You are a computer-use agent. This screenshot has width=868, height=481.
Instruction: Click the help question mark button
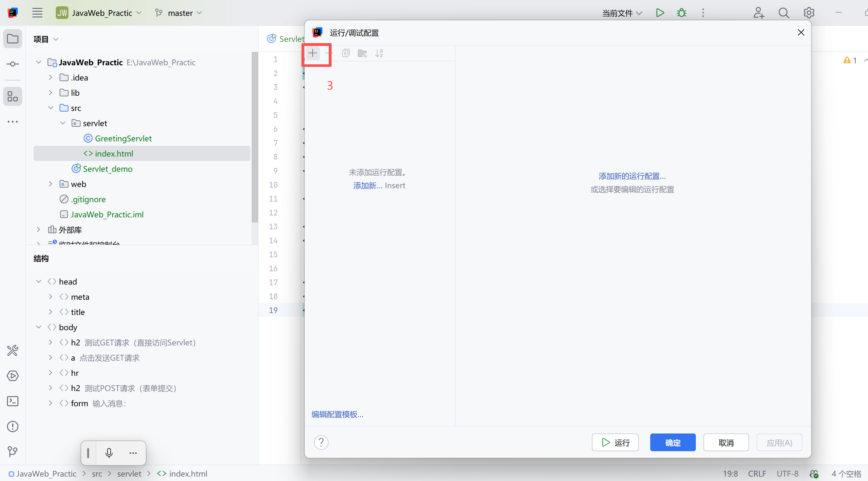321,442
